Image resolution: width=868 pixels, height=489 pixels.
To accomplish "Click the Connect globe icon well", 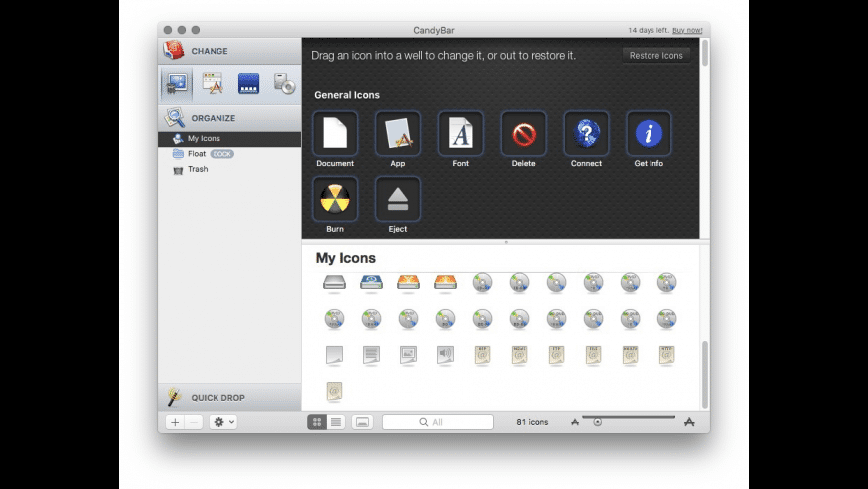I will click(x=586, y=134).
